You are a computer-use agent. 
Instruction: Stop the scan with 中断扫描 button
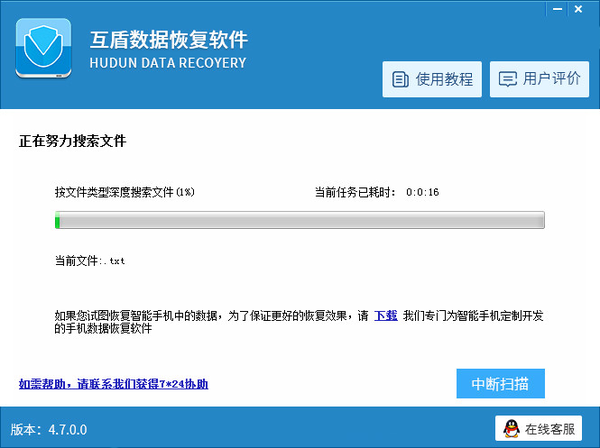500,383
